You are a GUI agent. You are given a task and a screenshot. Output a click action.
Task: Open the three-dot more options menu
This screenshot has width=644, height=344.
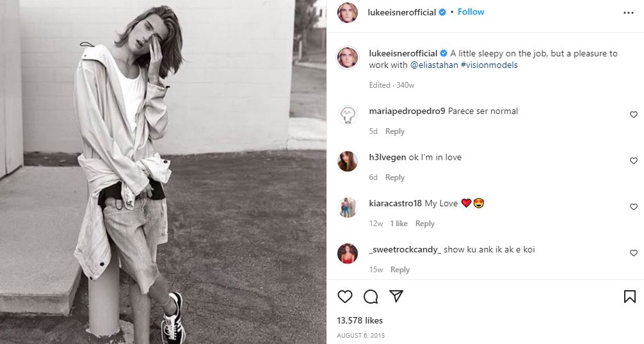coord(629,13)
